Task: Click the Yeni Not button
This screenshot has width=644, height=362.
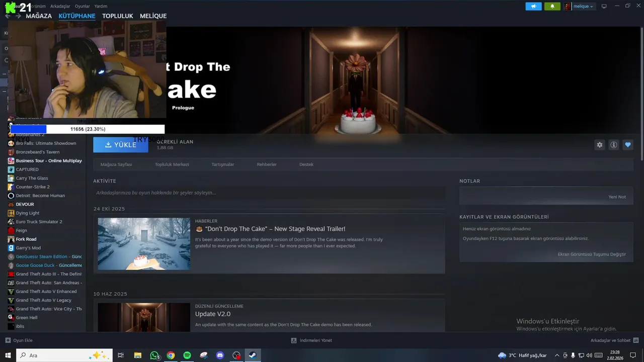Action: [x=617, y=197]
